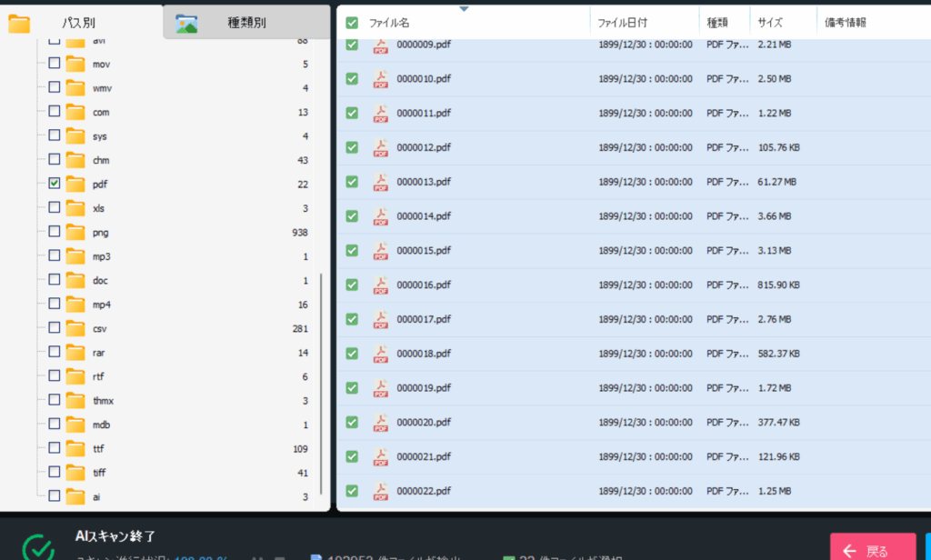Uncheck the pdf folder checkbox
931x560 pixels.
click(x=55, y=184)
